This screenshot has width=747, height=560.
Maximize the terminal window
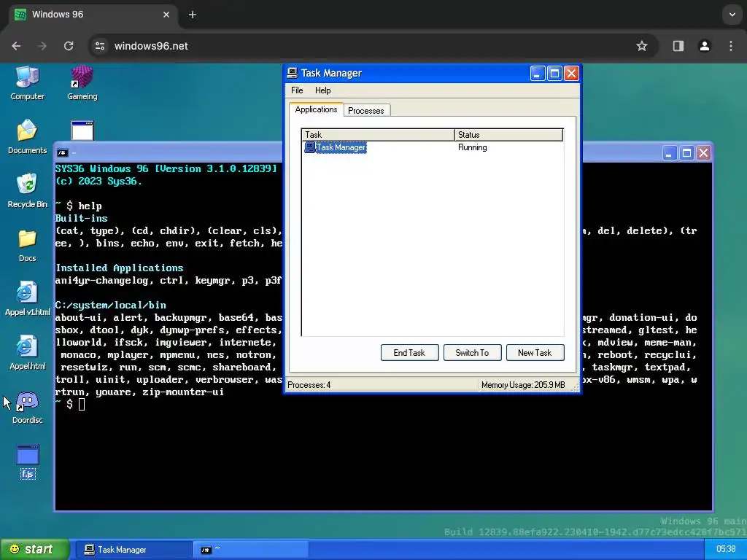(x=686, y=153)
